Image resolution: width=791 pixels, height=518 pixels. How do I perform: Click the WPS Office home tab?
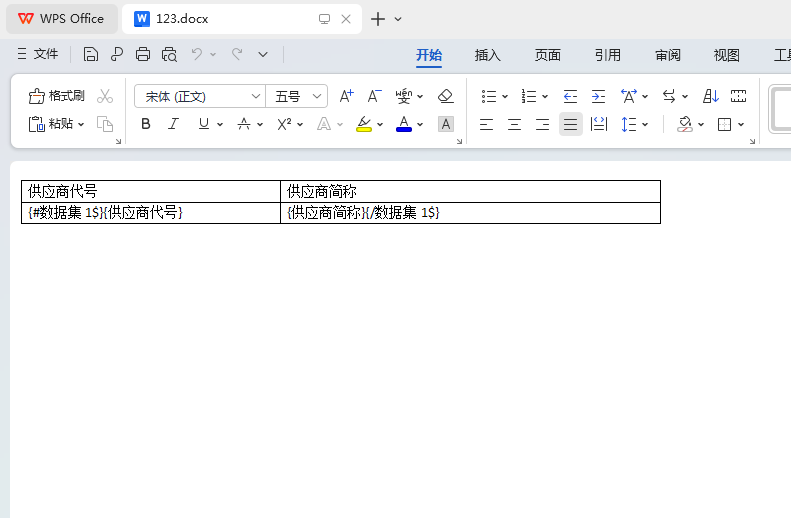[x=62, y=19]
